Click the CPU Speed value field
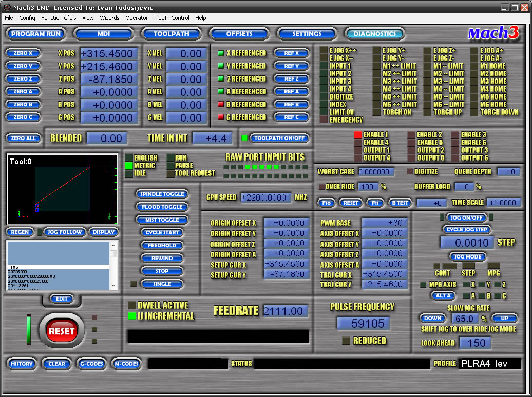 [266, 197]
